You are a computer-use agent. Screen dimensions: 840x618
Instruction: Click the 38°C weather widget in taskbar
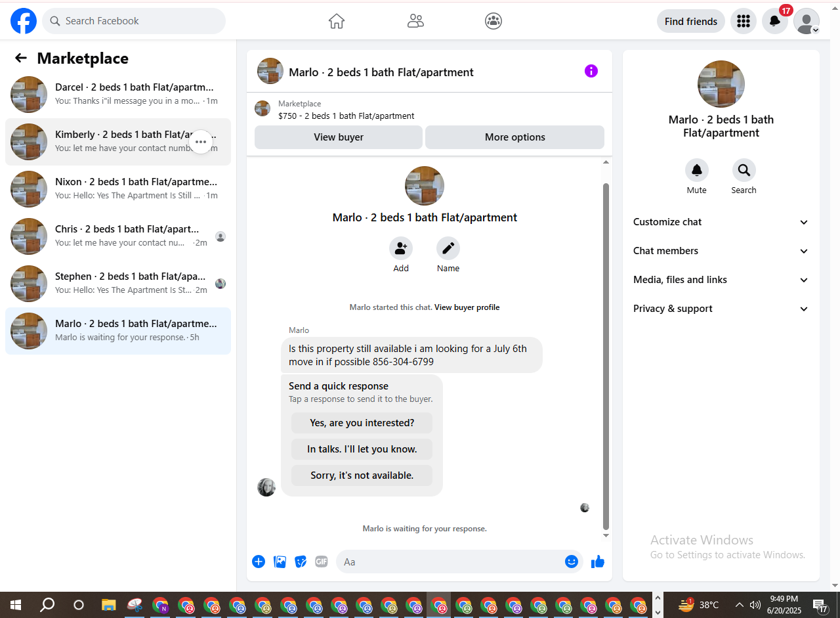point(699,605)
